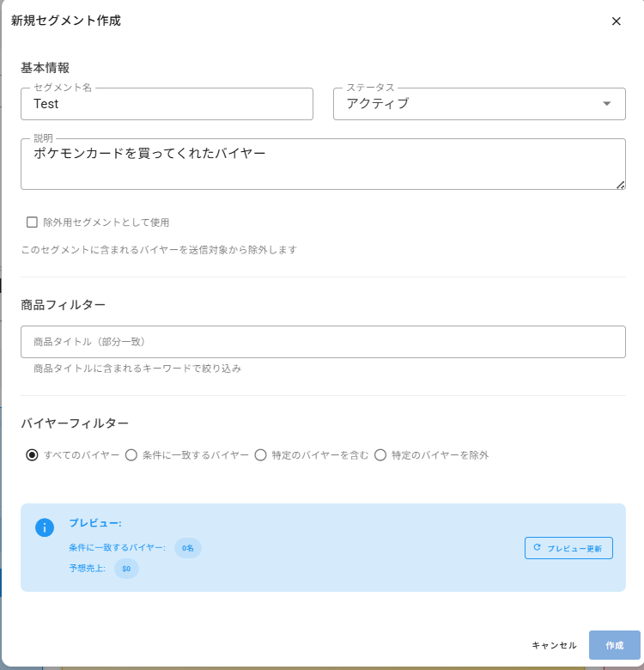Click the 除外用セグメントとして使用 label text

click(x=106, y=222)
